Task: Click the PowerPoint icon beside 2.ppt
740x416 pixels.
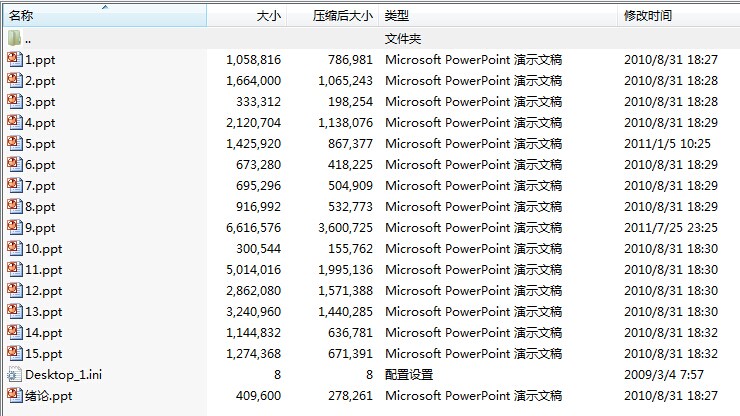Action: point(15,80)
